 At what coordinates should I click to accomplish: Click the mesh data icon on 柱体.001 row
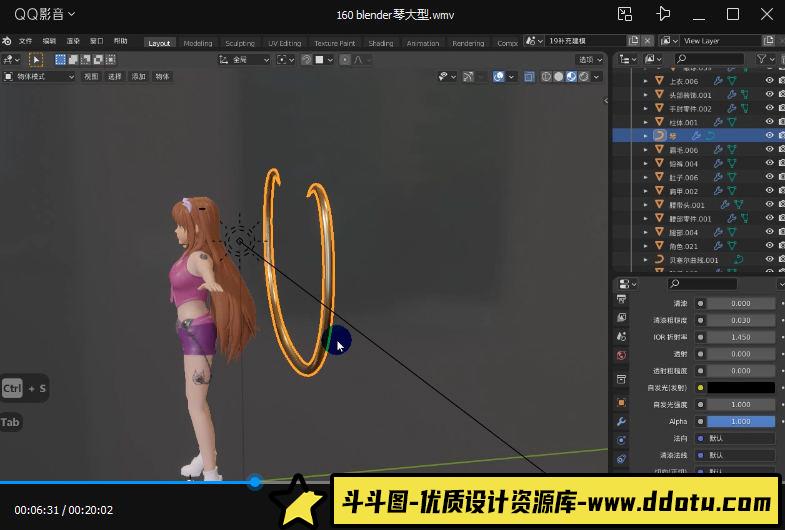click(732, 122)
